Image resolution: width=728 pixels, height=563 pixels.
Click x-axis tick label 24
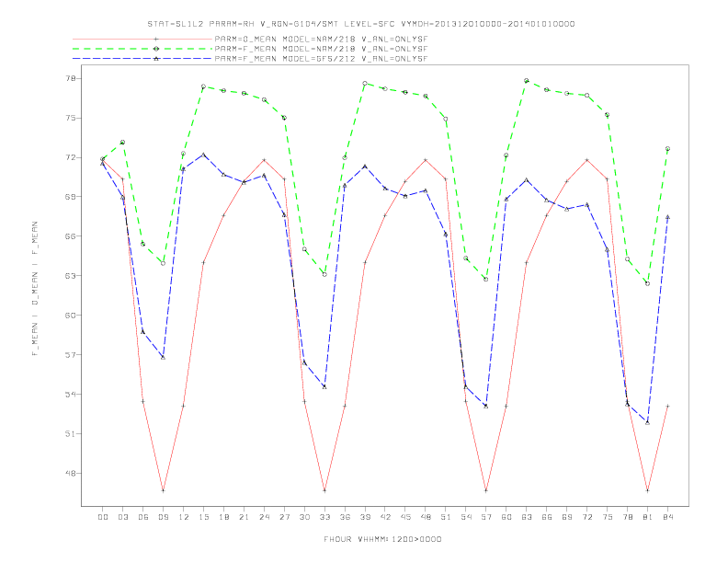coord(264,517)
